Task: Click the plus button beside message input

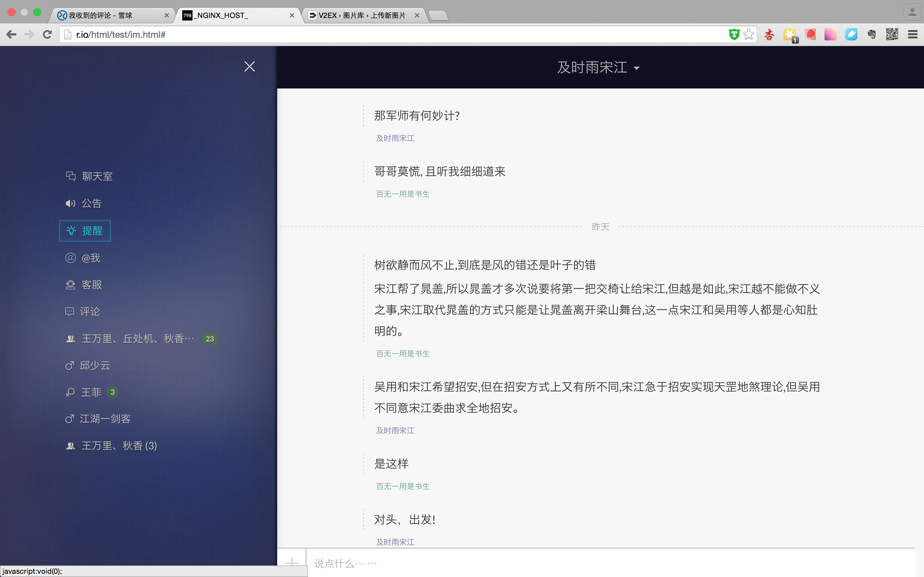Action: coord(292,562)
